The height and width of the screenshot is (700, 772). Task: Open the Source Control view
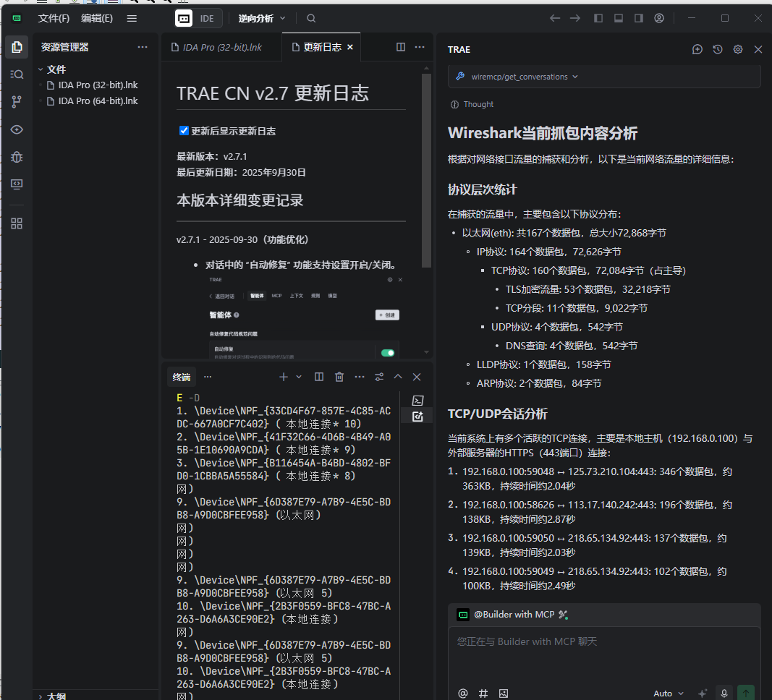pos(17,102)
